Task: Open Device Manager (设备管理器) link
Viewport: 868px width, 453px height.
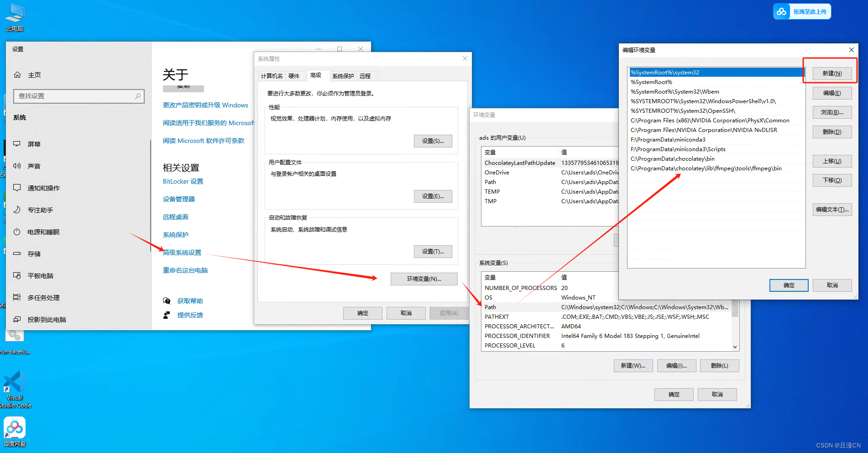Action: tap(179, 199)
